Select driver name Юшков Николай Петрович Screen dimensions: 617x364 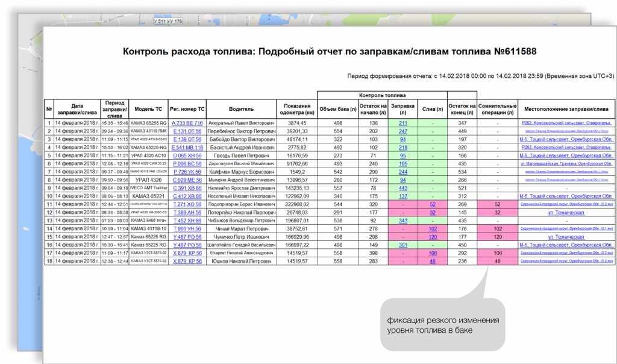pos(241,262)
